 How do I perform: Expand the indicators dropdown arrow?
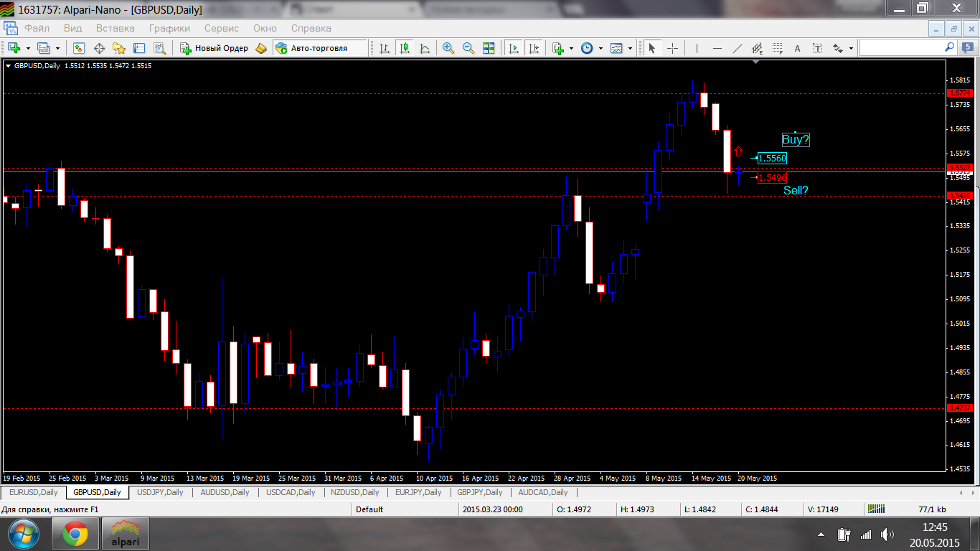(571, 48)
